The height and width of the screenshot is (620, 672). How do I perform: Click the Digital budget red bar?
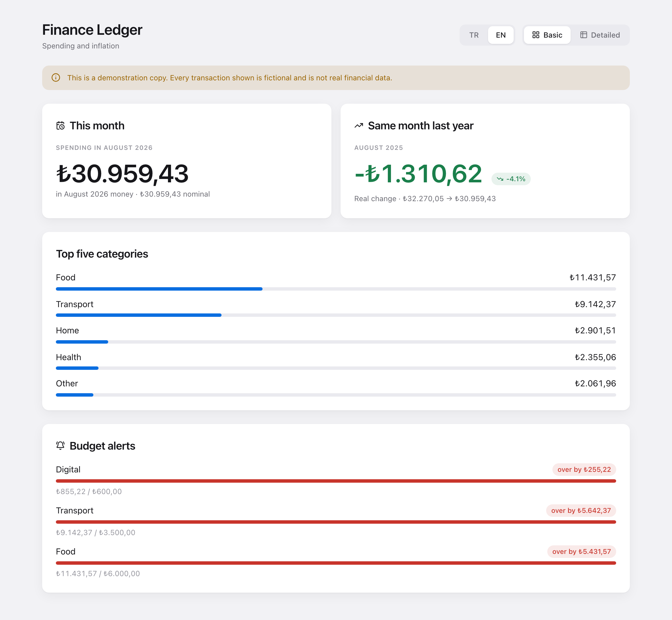(x=336, y=481)
